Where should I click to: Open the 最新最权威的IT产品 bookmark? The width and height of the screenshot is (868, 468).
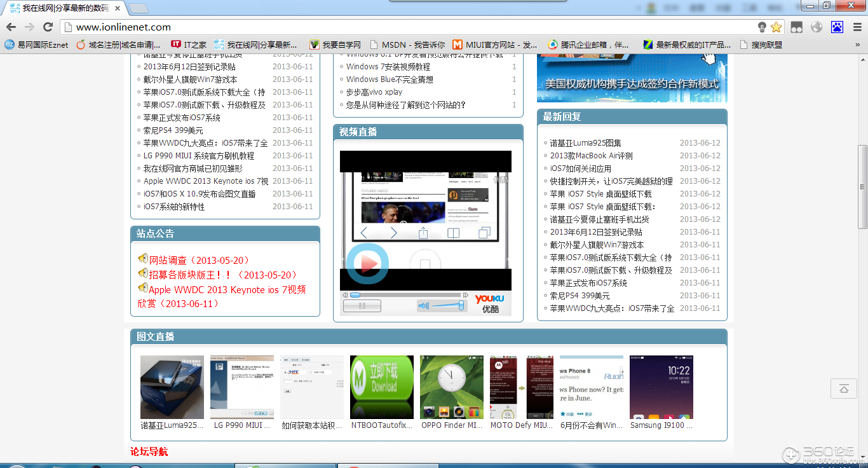[687, 45]
